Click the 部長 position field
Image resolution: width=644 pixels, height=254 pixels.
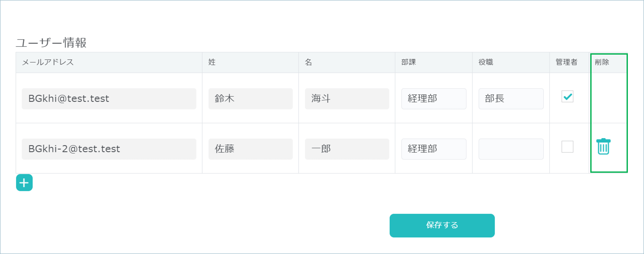tap(511, 99)
